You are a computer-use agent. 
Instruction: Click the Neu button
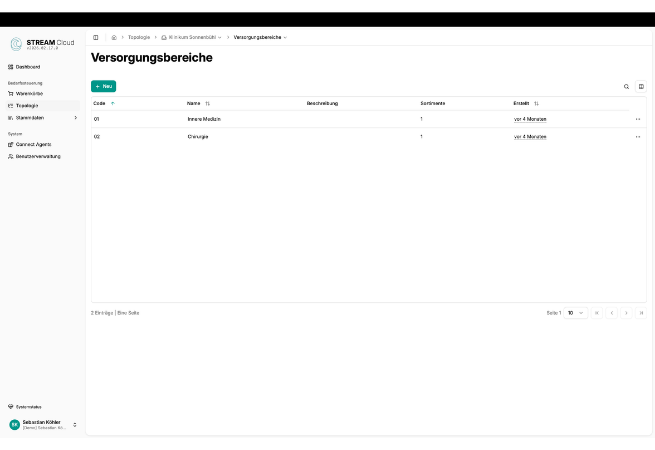pos(104,86)
